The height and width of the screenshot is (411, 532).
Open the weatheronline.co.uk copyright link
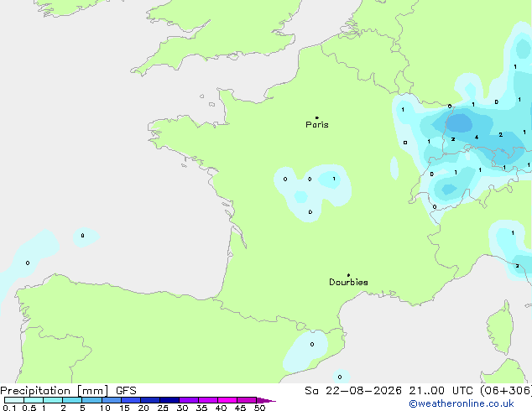[462, 403]
